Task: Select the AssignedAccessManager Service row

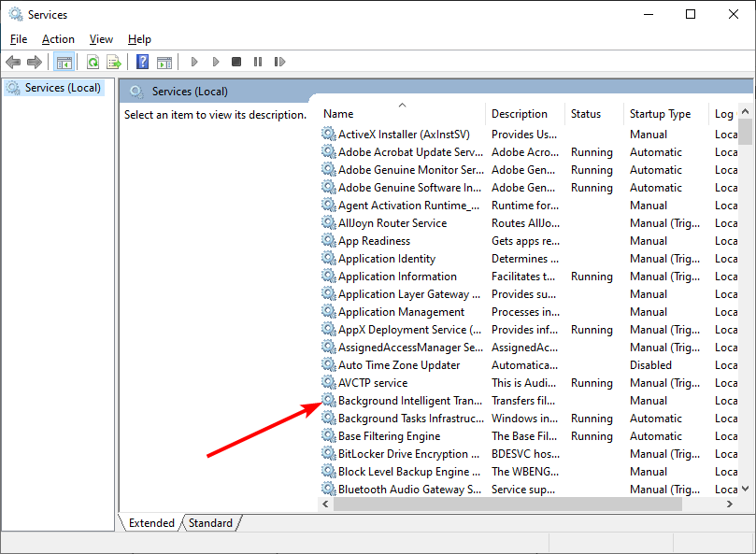Action: (x=528, y=348)
